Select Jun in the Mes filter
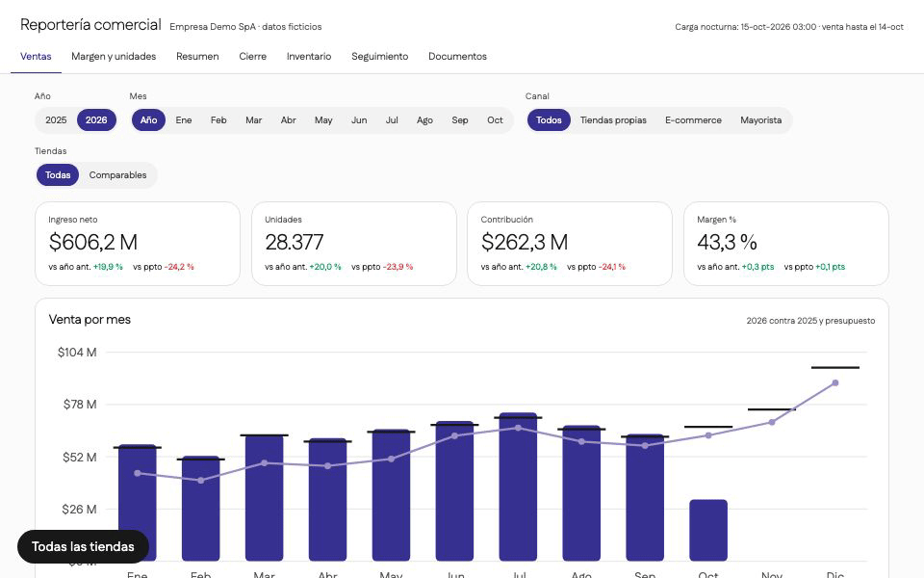Image resolution: width=924 pixels, height=578 pixels. 359,120
